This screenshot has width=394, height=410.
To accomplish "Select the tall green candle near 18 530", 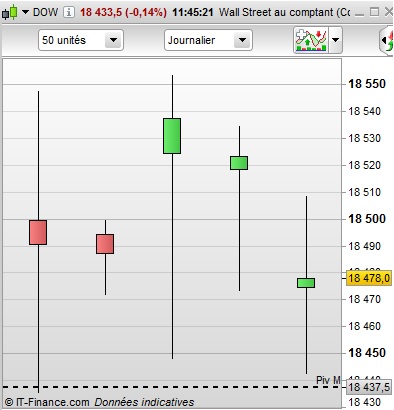I will point(172,136).
